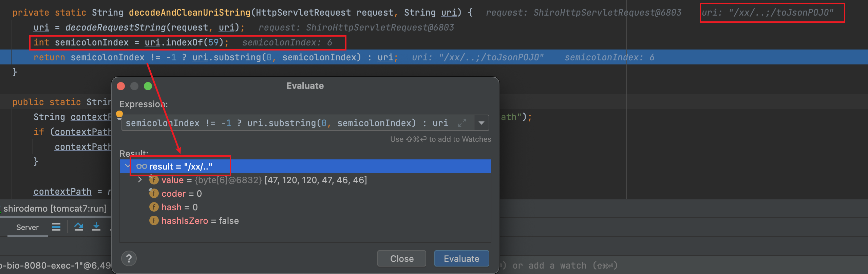Close the Evaluate dialog with red button
868x274 pixels.
coord(121,86)
